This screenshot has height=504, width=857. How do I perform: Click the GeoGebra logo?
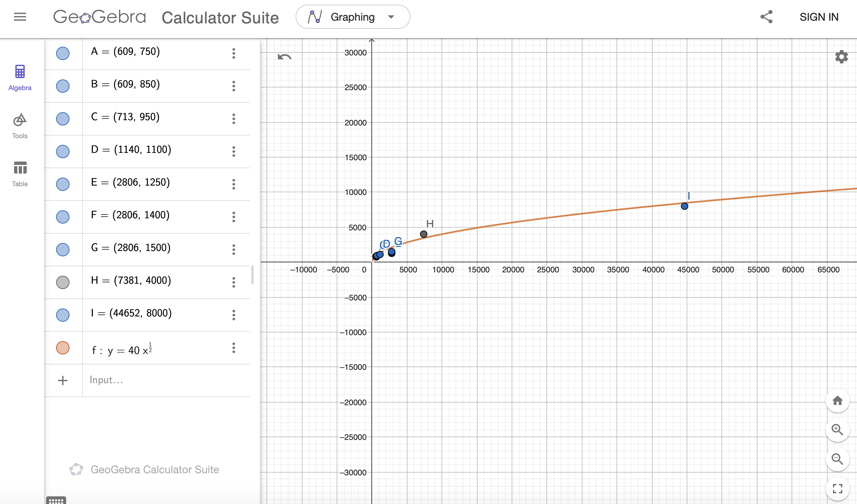(x=99, y=17)
